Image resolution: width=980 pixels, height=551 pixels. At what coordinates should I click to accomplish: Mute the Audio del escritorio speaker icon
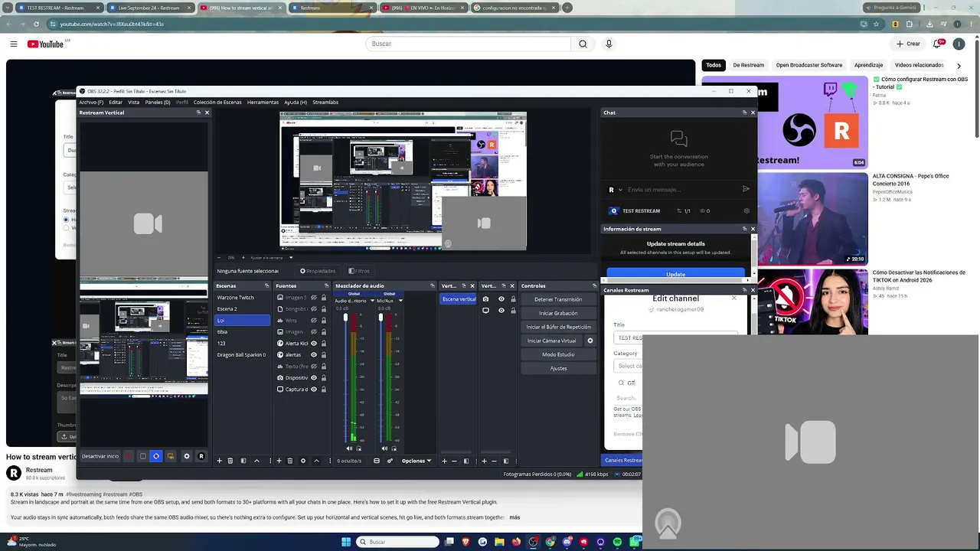(x=350, y=448)
